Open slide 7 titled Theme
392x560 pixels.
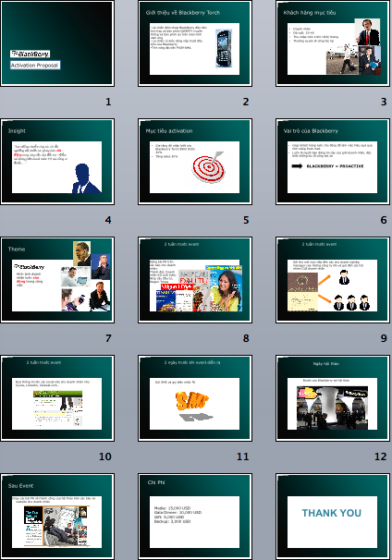tap(57, 280)
